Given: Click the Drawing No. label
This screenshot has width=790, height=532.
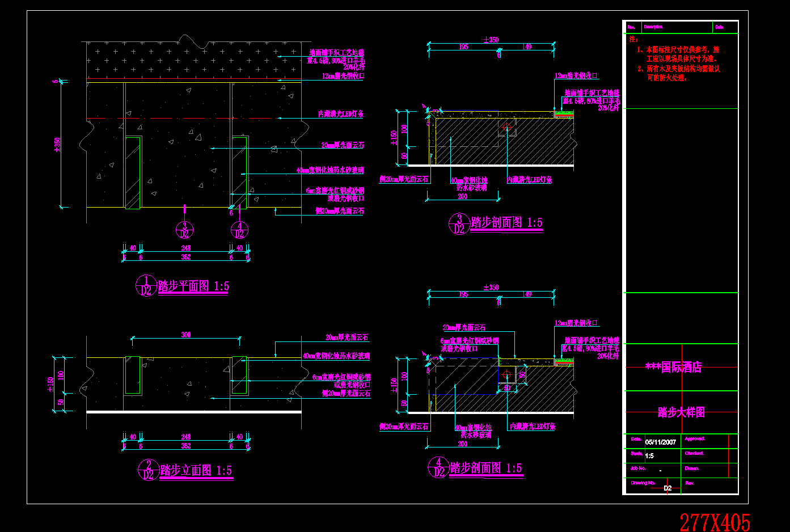Looking at the screenshot, I should [x=643, y=483].
